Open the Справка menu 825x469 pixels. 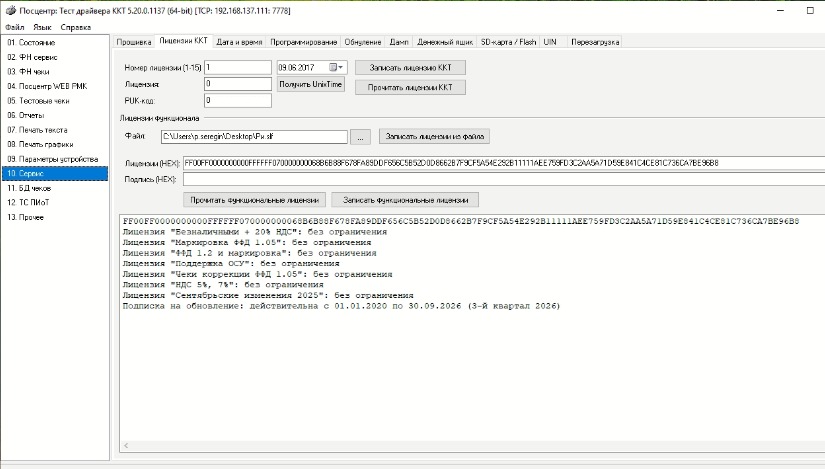pos(76,27)
